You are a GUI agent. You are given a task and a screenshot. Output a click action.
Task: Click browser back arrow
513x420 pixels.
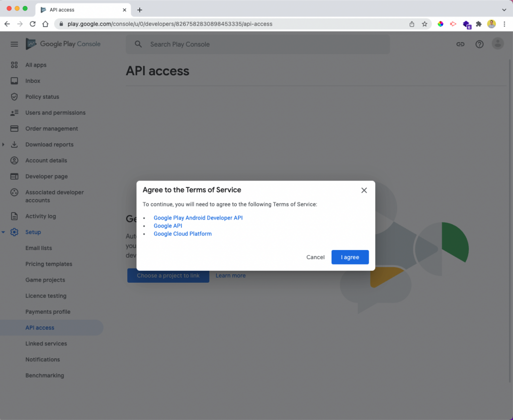click(x=7, y=24)
